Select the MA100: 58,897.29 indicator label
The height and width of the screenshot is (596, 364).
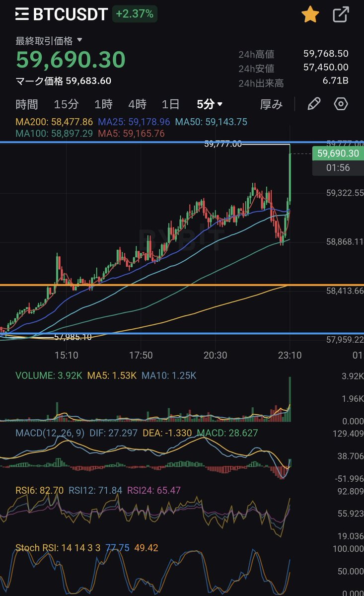(54, 134)
